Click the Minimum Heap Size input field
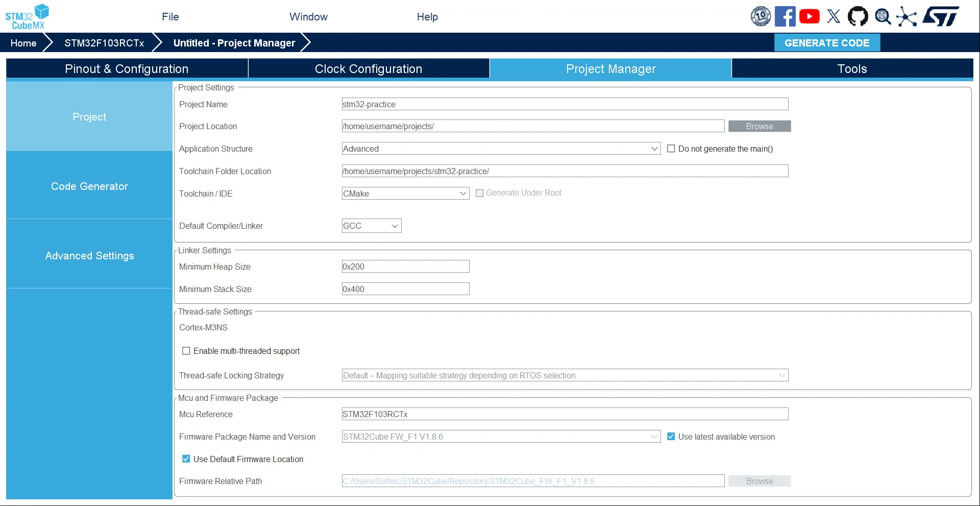 (405, 266)
